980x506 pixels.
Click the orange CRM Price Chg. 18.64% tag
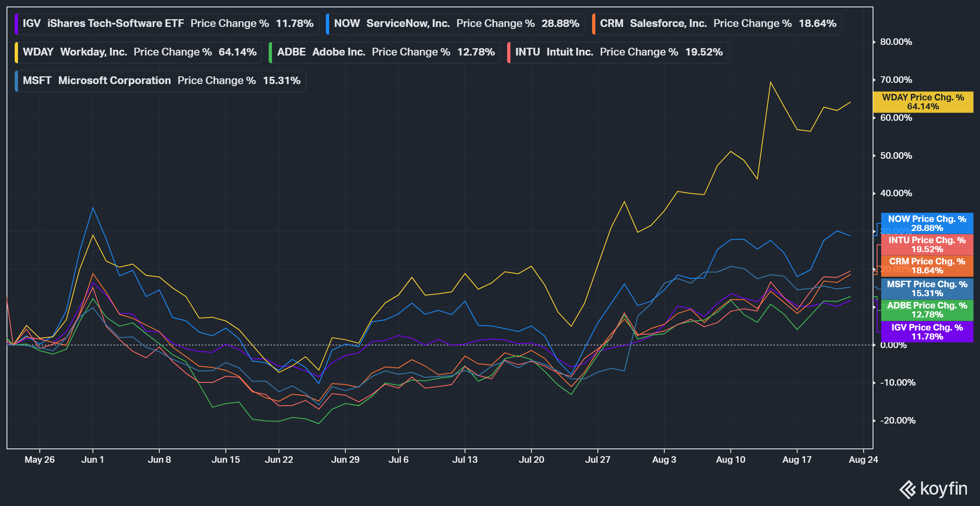(x=927, y=266)
